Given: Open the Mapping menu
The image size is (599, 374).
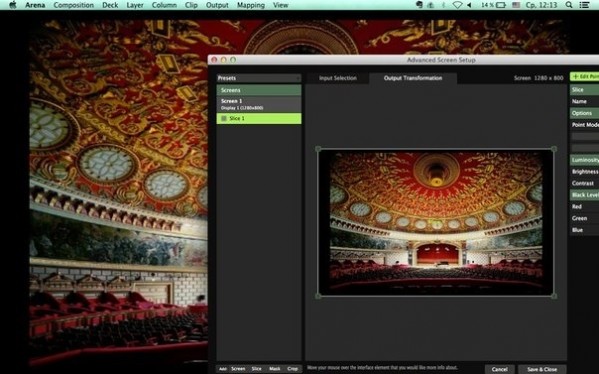Looking at the screenshot, I should point(251,5).
